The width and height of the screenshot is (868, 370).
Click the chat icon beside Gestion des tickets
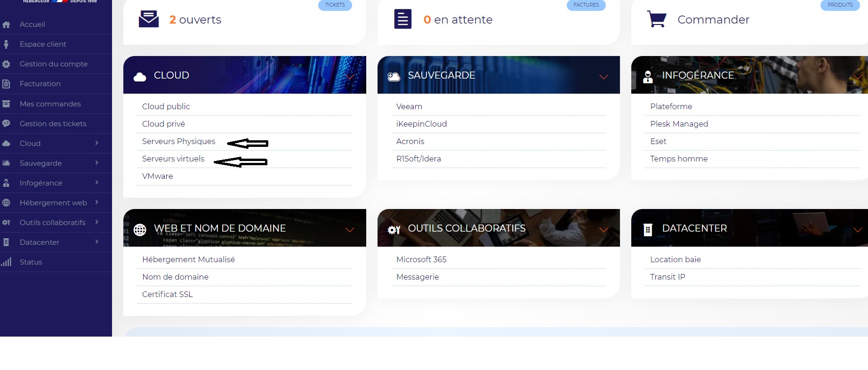(x=6, y=123)
